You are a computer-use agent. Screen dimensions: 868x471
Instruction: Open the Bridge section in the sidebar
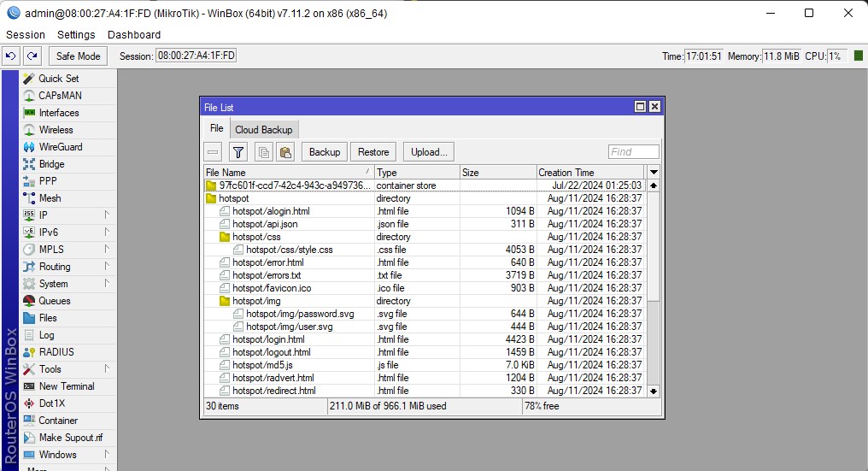tap(51, 164)
